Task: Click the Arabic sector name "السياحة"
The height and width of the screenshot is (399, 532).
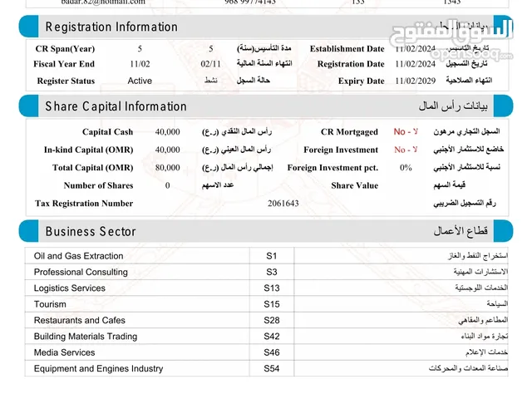Action: click(497, 303)
